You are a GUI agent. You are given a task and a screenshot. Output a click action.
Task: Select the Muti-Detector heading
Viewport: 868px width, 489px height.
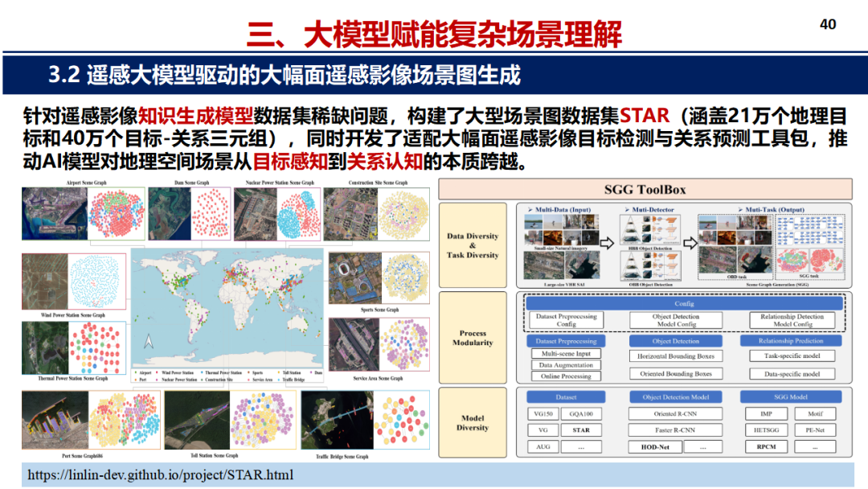tap(653, 210)
